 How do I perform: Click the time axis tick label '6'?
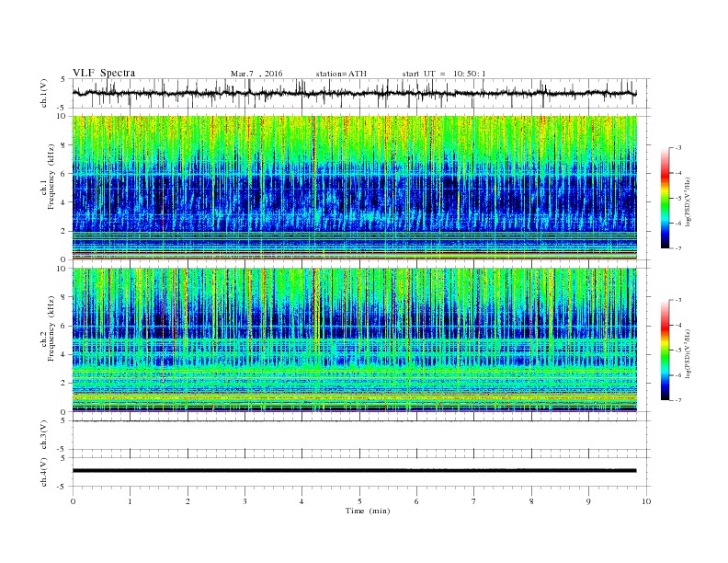[416, 501]
